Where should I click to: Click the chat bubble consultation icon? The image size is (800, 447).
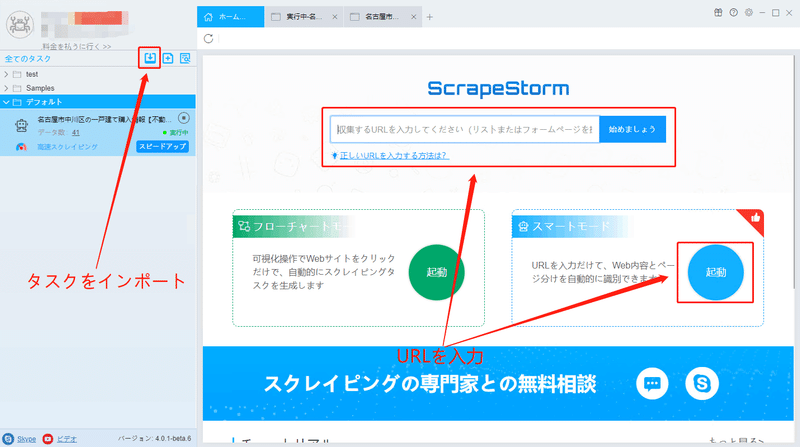tap(652, 383)
